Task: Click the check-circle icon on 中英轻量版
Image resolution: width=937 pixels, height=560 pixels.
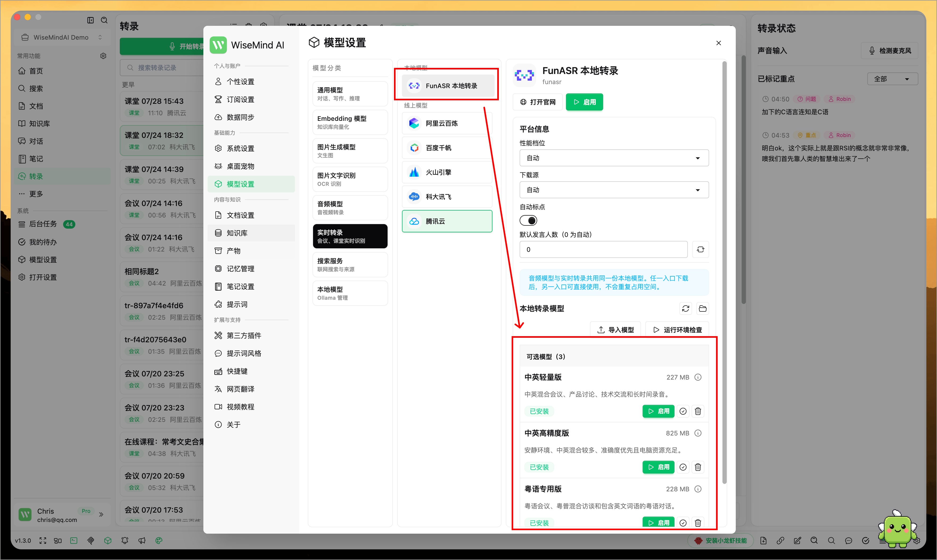Action: pos(683,411)
